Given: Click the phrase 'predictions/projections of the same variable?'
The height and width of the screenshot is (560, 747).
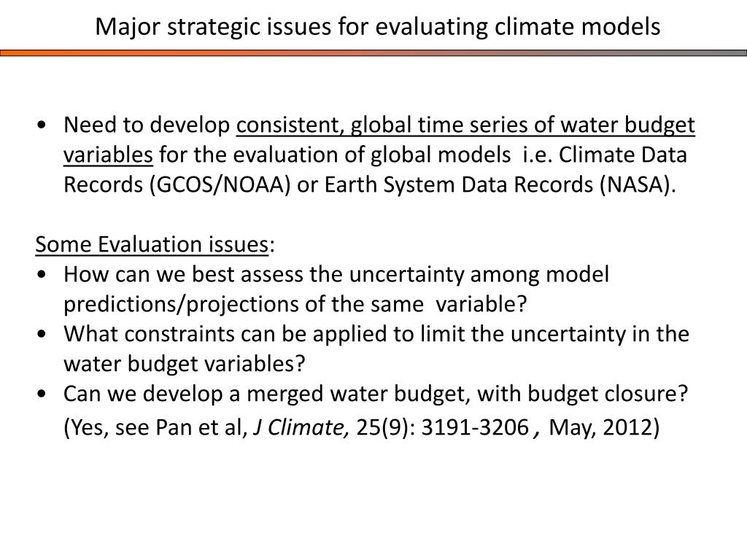Looking at the screenshot, I should 295,305.
